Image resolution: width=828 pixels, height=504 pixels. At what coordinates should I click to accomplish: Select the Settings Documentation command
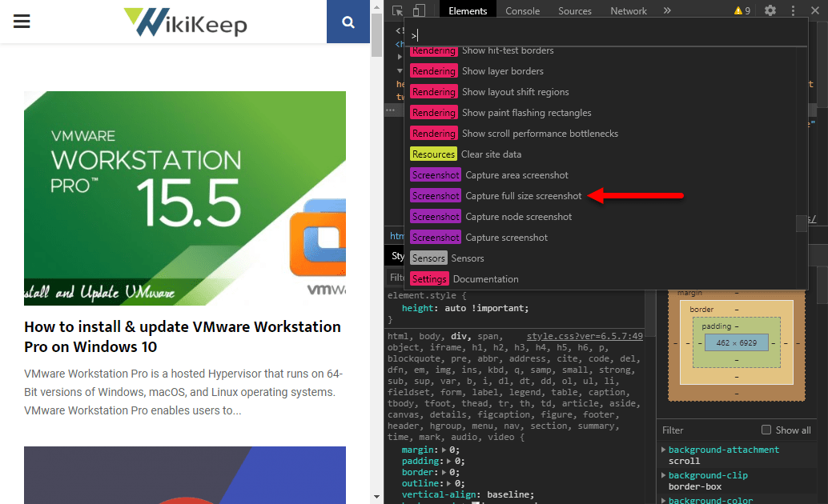coord(606,278)
